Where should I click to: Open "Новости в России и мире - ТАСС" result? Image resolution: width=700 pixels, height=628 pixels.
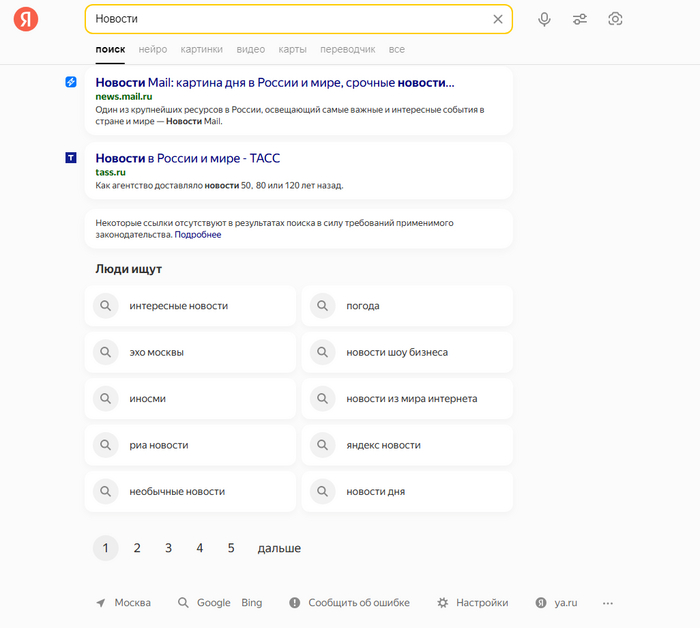(x=188, y=158)
